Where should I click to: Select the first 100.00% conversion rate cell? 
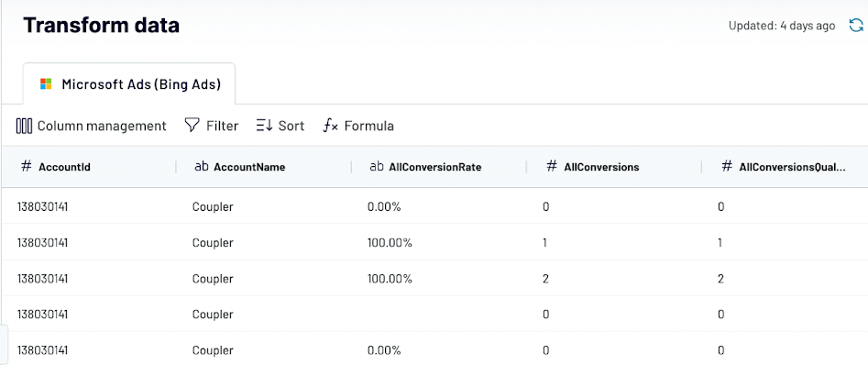tap(390, 243)
